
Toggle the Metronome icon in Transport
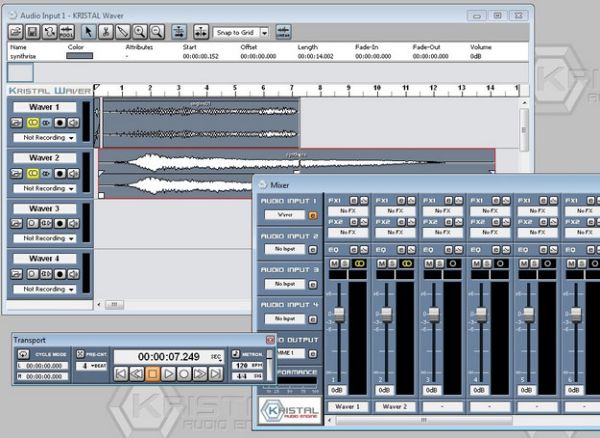click(x=236, y=354)
